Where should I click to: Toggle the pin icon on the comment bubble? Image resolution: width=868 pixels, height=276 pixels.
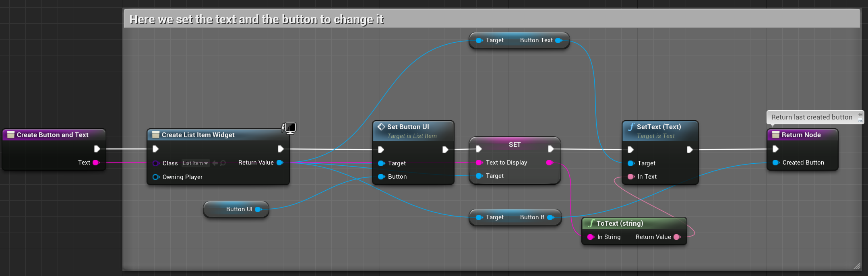click(860, 115)
